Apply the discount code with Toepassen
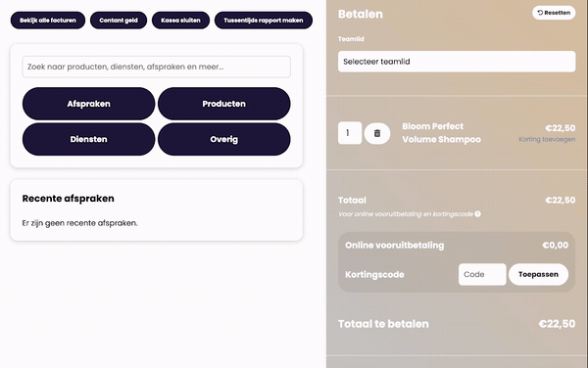Screen dimensions: 588x368 [538, 274]
